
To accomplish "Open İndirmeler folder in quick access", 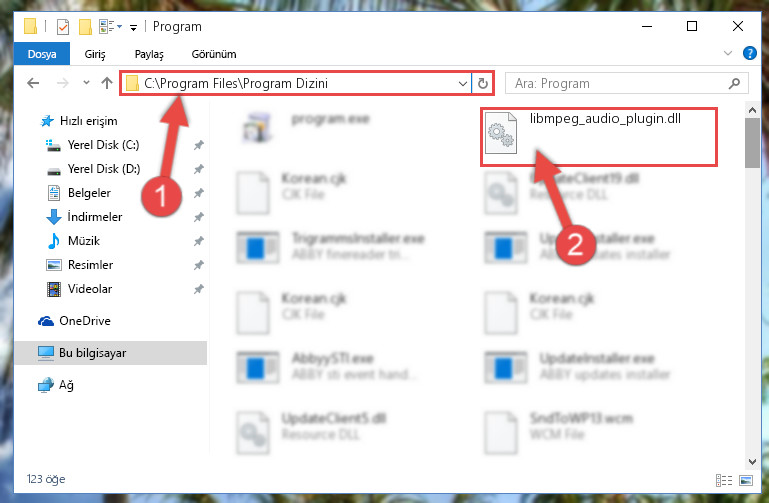I will 95,216.
